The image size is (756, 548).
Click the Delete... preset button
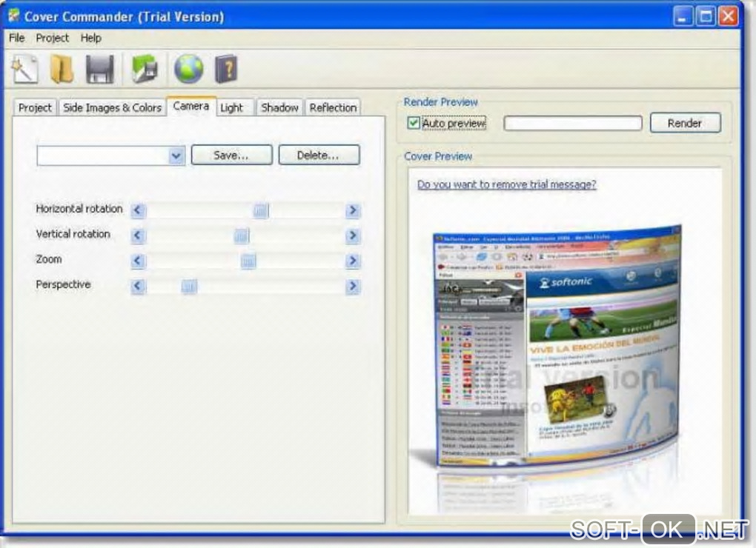click(319, 155)
